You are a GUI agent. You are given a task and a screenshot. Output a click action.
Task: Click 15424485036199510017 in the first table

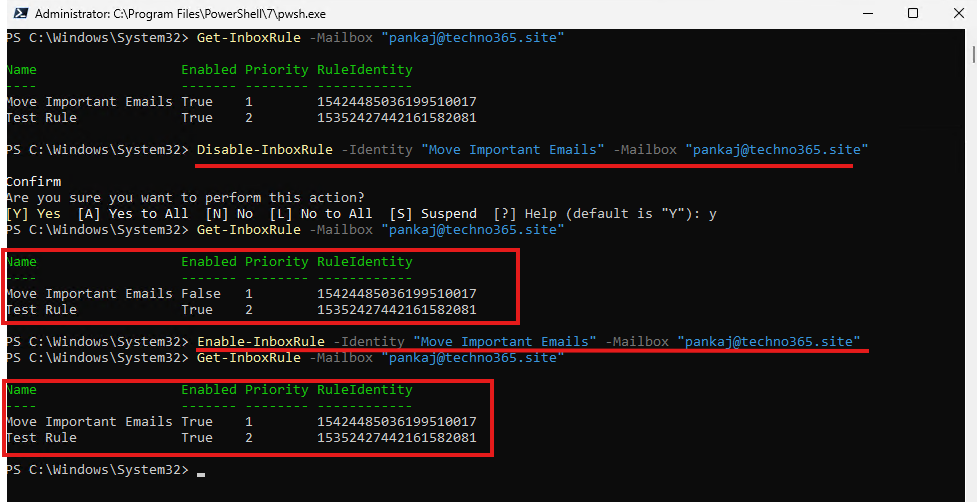(396, 102)
